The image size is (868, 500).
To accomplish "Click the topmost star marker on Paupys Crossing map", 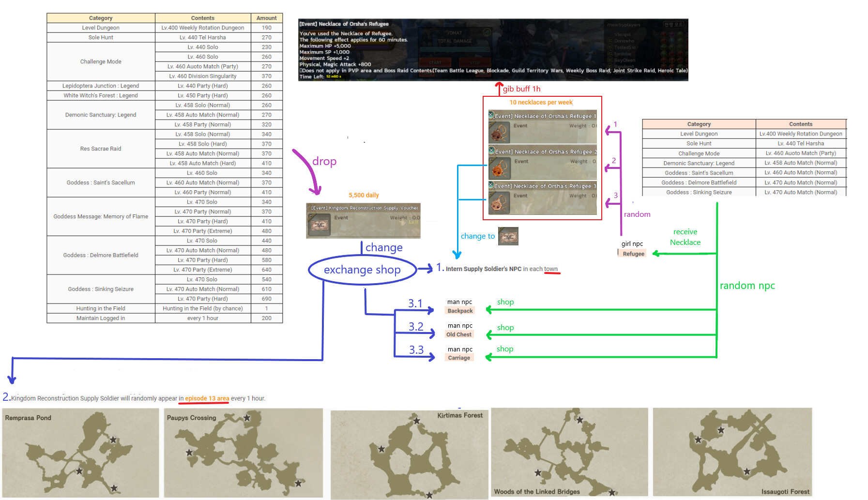I will (x=247, y=418).
